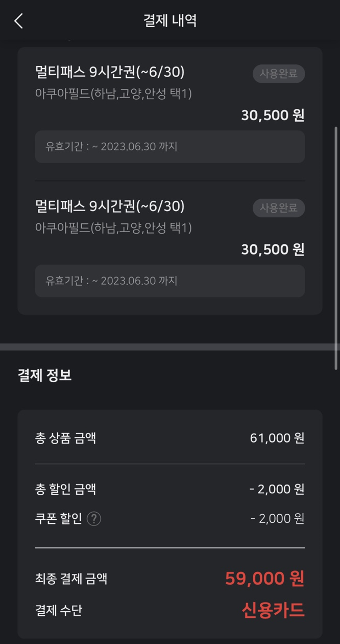
Task: Click the red 59,000 원 amount
Action: click(265, 578)
